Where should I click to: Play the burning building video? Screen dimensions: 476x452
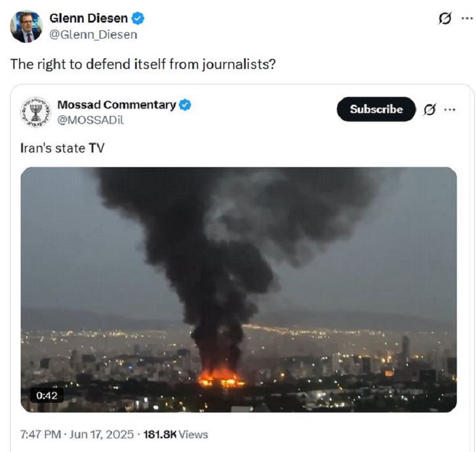239,290
